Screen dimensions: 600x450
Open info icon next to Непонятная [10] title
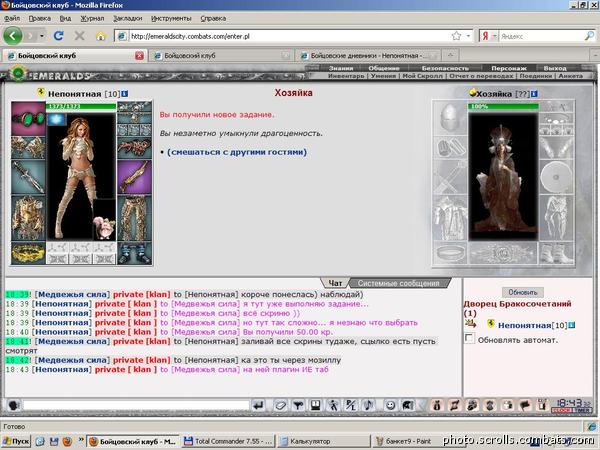tap(125, 94)
